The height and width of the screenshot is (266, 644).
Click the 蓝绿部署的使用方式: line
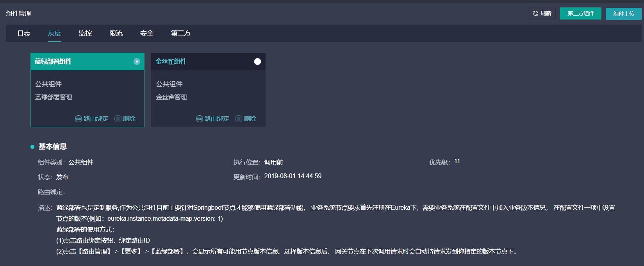point(85,229)
